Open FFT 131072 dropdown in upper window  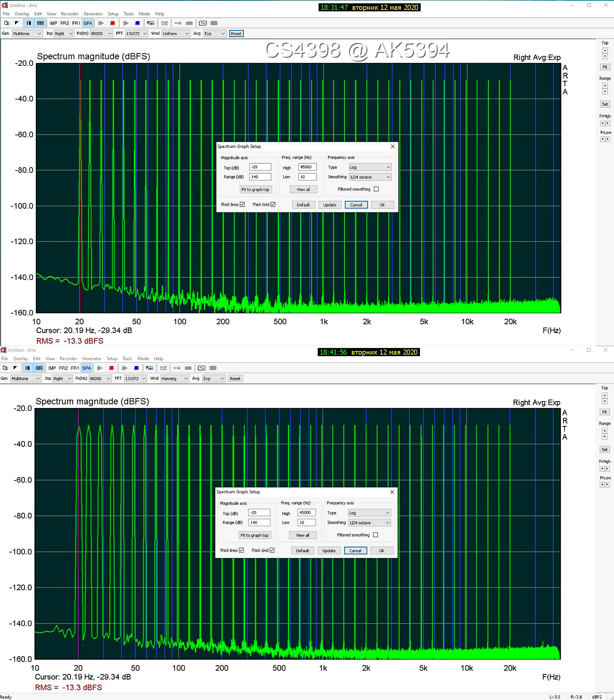pyautogui.click(x=136, y=33)
